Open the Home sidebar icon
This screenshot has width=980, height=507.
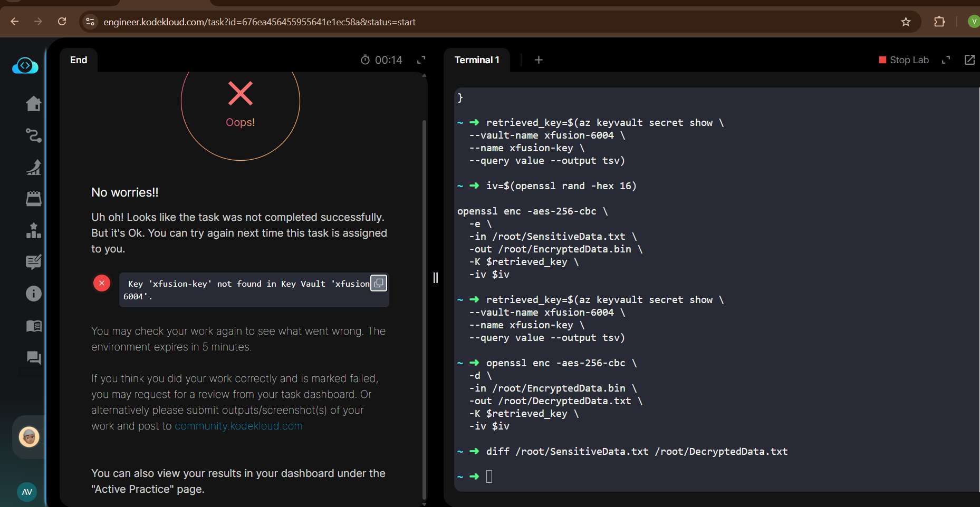pyautogui.click(x=34, y=104)
